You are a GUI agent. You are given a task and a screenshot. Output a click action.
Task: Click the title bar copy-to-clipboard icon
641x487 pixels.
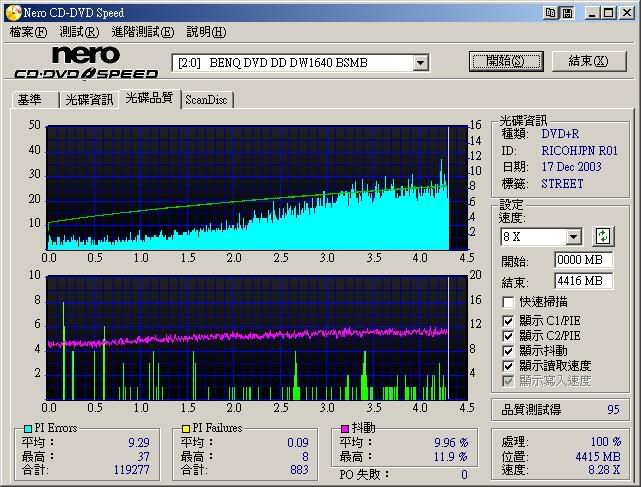[550, 13]
